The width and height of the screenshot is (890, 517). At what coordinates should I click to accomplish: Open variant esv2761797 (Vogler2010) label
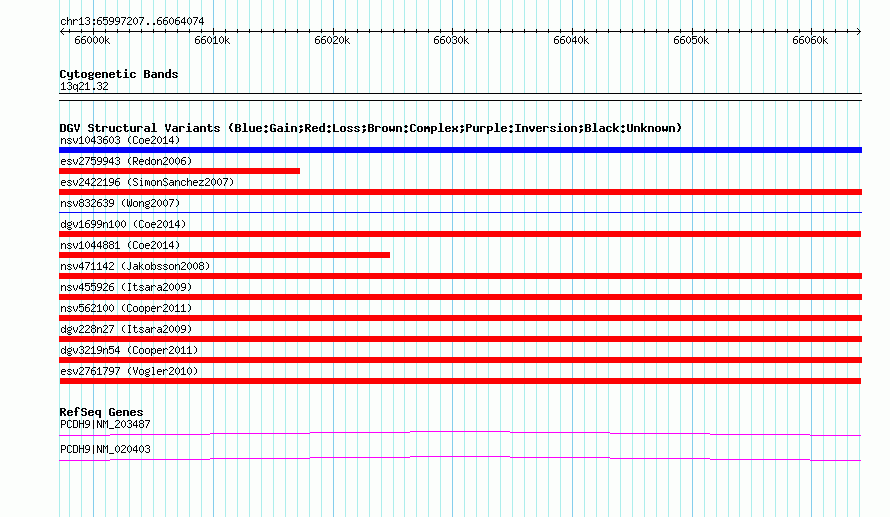pyautogui.click(x=129, y=371)
